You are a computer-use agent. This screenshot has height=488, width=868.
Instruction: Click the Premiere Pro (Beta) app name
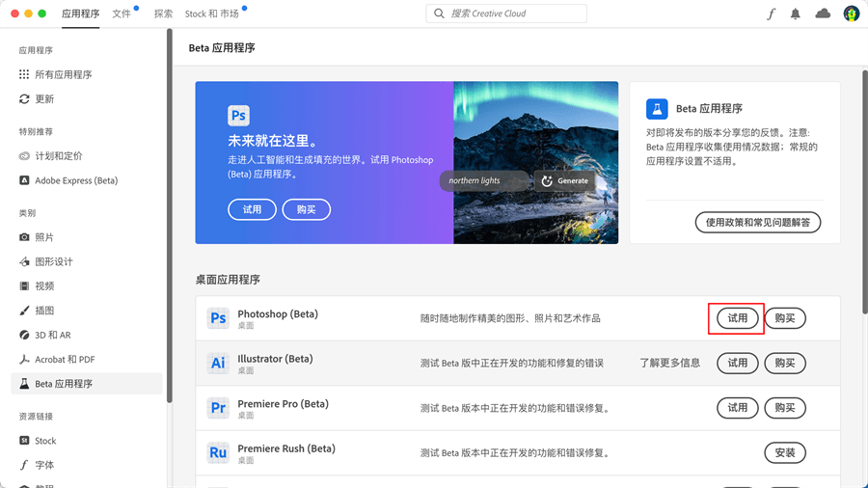pyautogui.click(x=283, y=403)
